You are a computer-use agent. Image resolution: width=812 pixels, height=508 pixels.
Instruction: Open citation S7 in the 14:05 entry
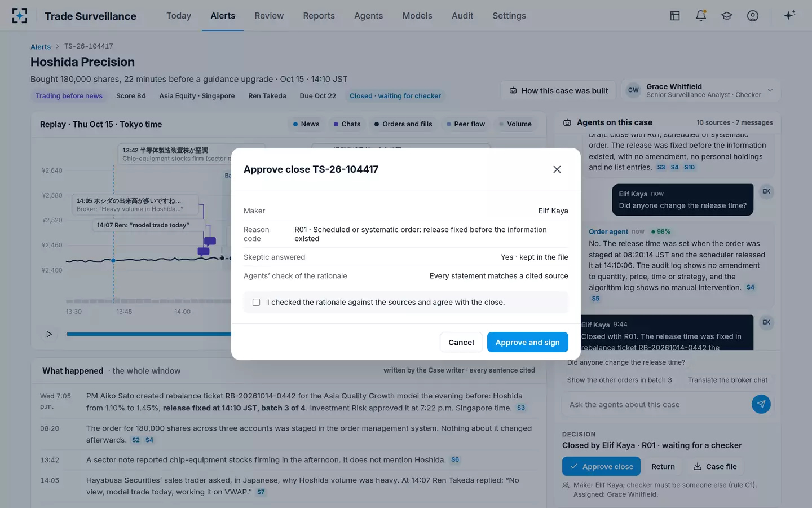[x=261, y=492]
